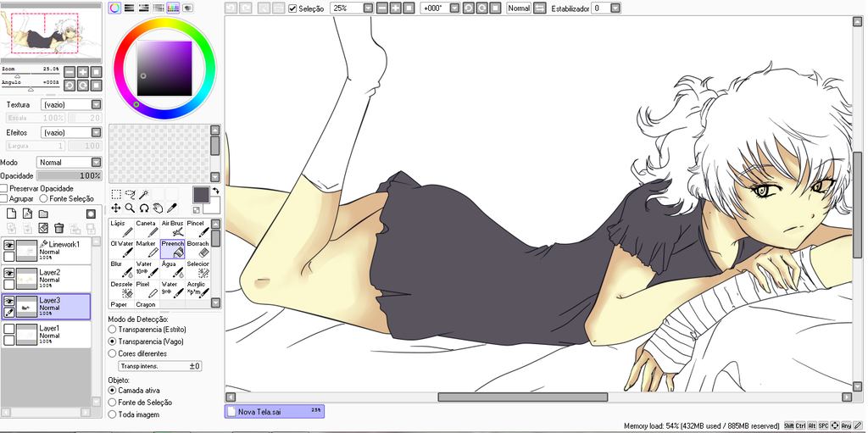Select Cores diferentes detection mode

coord(113,353)
